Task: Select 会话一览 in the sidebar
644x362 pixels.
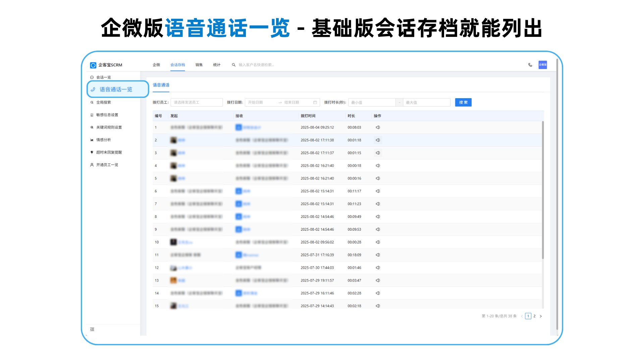Action: coord(104,77)
